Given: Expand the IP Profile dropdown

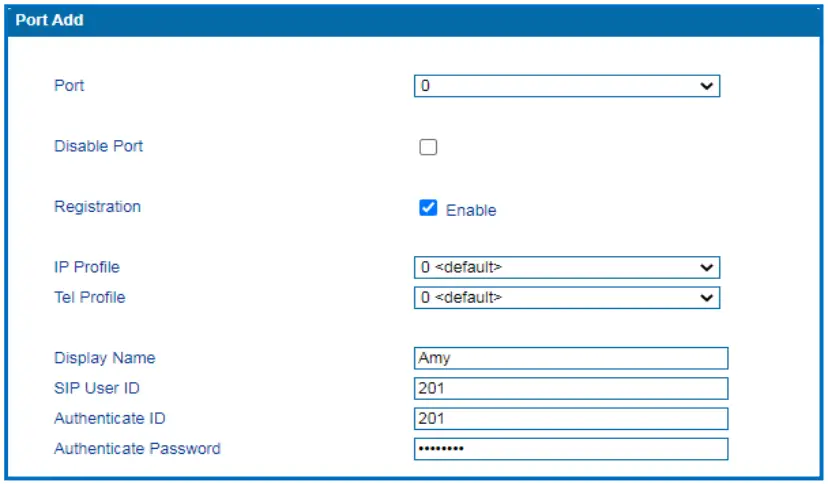Looking at the screenshot, I should click(x=566, y=268).
